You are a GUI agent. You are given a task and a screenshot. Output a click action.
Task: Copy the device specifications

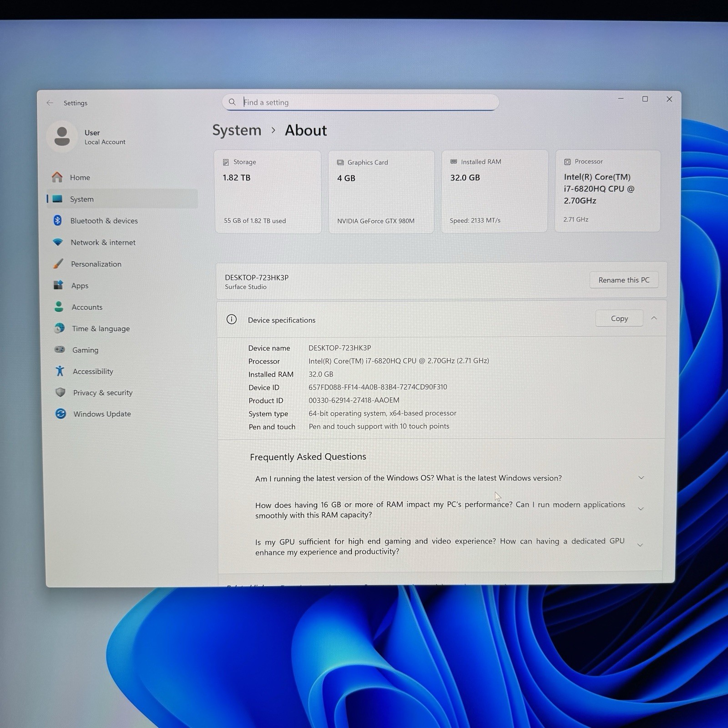619,318
